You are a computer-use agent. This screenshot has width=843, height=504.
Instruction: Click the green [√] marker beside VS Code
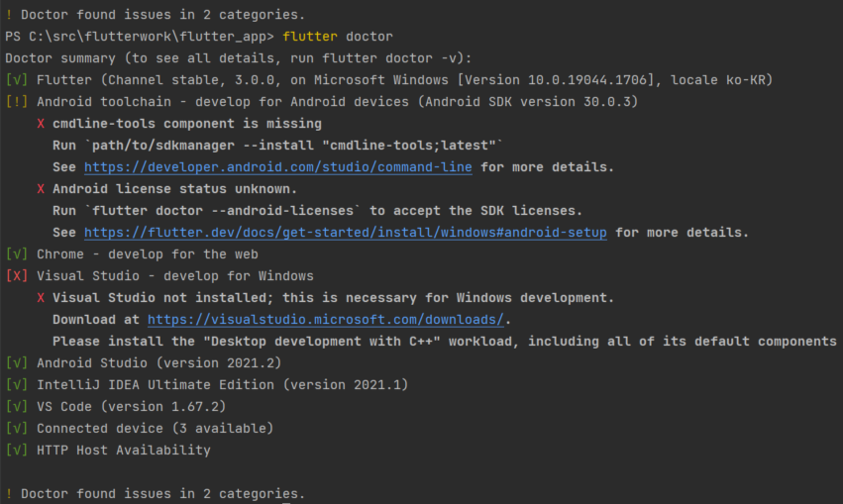(17, 407)
